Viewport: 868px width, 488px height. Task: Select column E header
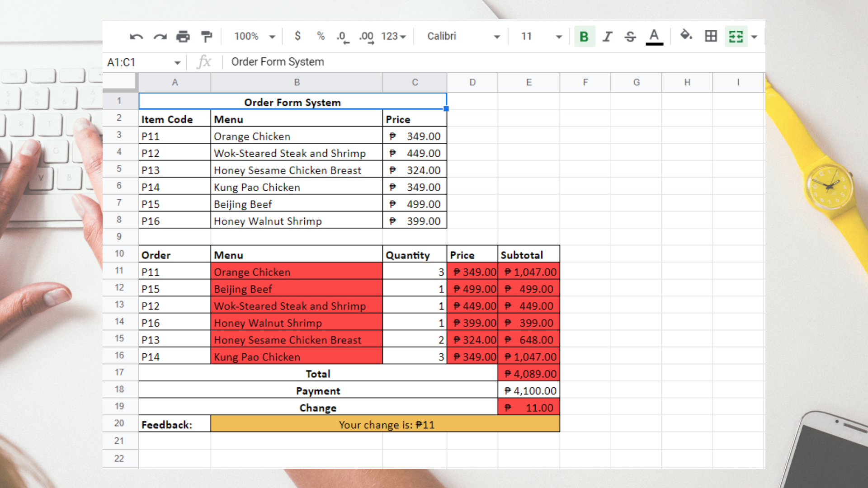(x=528, y=82)
